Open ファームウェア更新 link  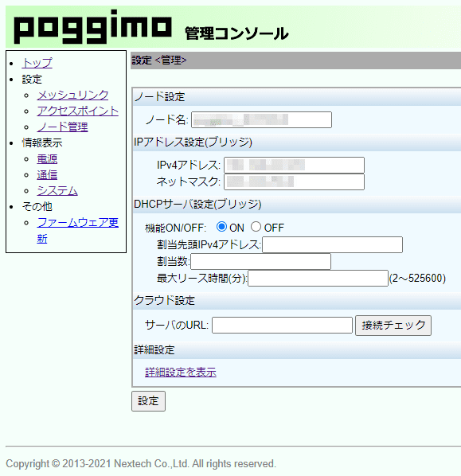coord(78,230)
